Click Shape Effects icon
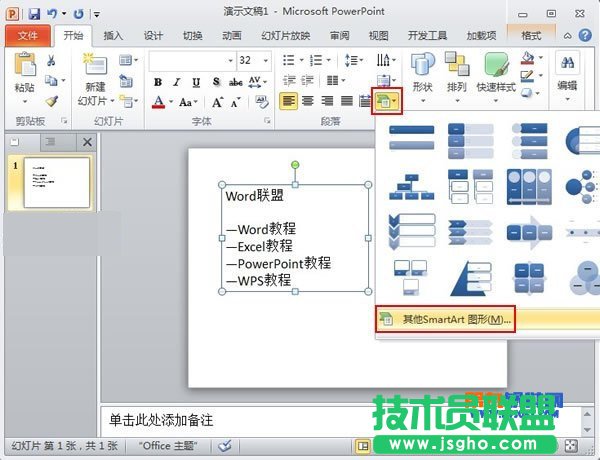The image size is (600, 460). tap(527, 93)
